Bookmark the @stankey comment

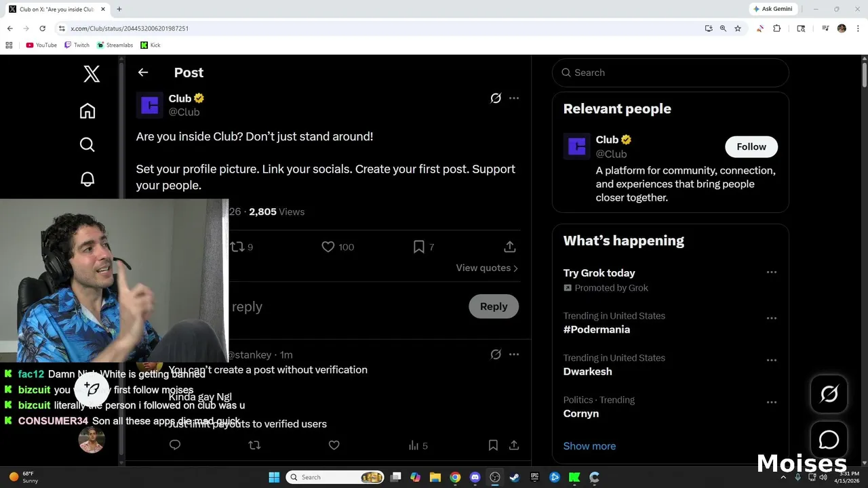(x=493, y=445)
